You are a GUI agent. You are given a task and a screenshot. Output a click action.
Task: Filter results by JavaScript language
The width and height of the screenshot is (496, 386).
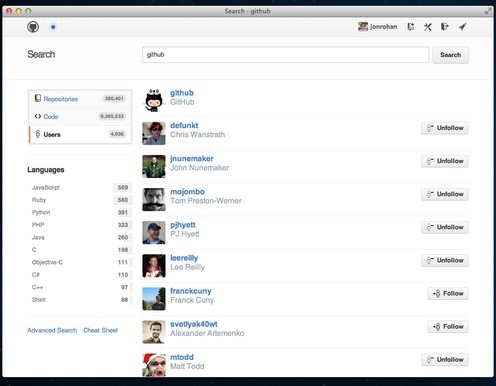click(80, 187)
